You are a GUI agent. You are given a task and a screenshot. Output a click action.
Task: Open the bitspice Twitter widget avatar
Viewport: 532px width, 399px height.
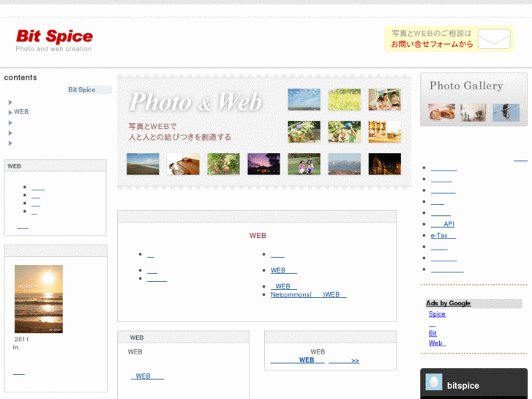click(x=434, y=381)
